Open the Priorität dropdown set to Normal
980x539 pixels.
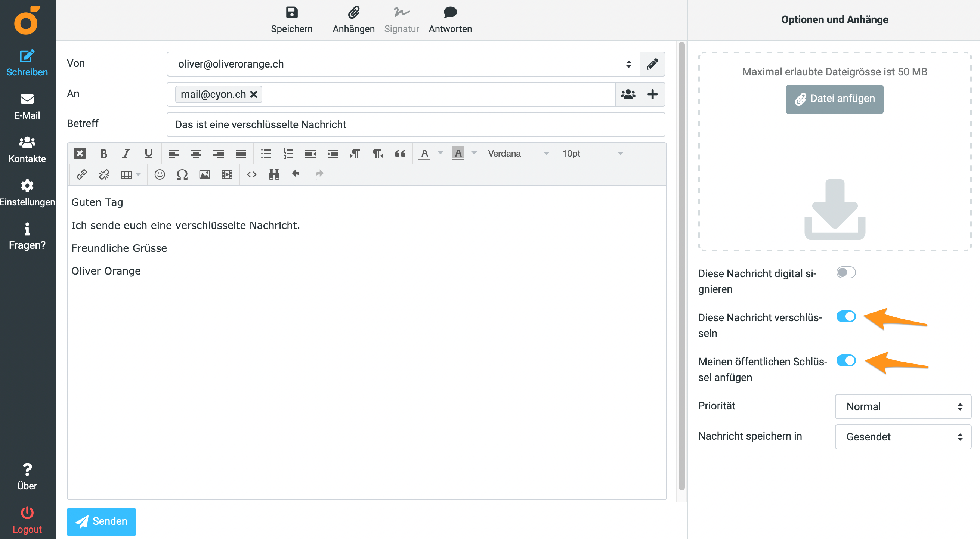click(x=902, y=406)
